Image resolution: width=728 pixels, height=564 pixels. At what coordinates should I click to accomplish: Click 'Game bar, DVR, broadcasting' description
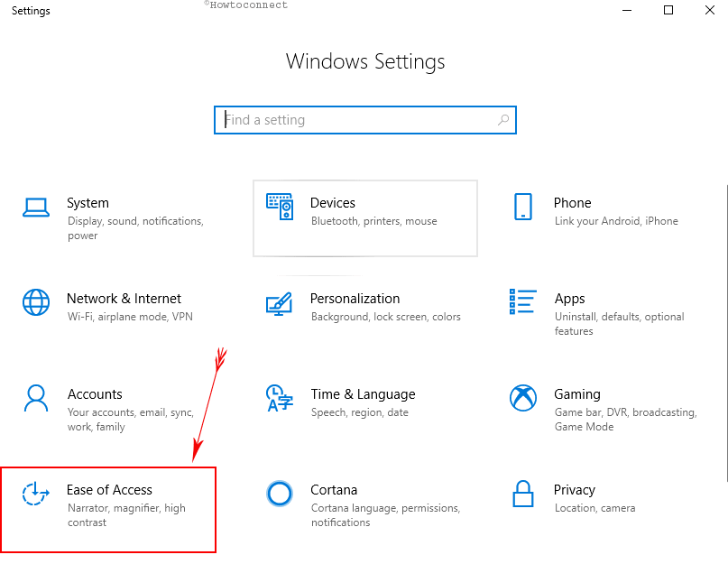(x=626, y=420)
